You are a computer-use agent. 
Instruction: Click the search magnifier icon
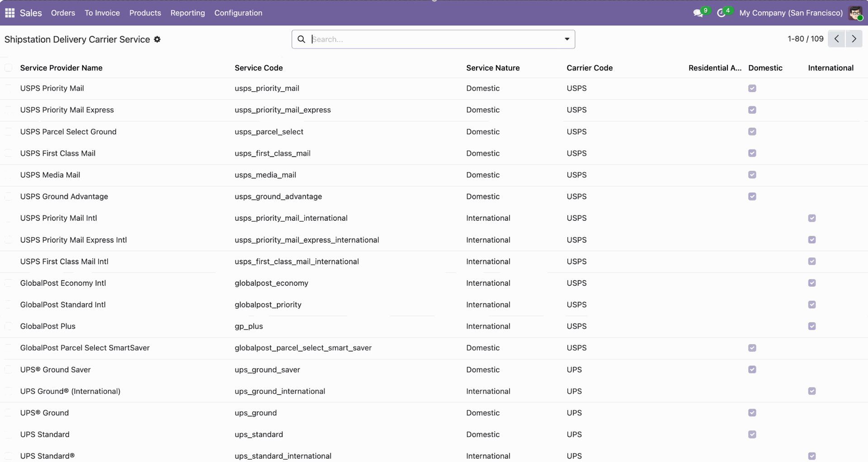[302, 39]
